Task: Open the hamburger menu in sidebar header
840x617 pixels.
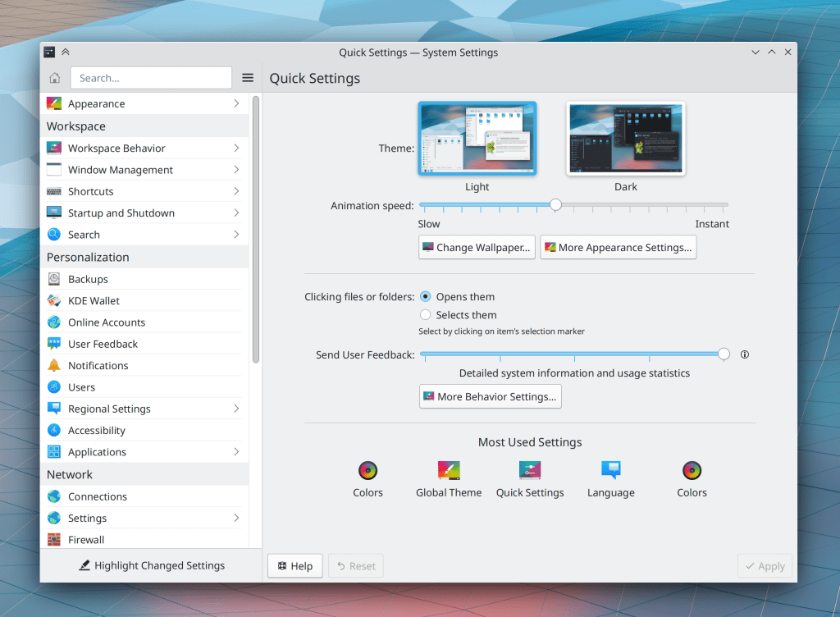Action: point(248,78)
